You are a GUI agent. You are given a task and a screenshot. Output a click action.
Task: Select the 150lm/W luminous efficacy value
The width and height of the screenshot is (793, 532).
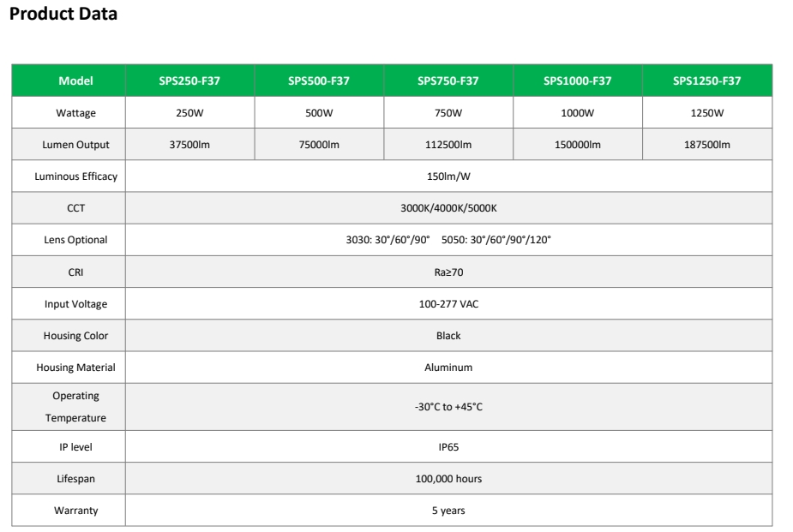(448, 176)
